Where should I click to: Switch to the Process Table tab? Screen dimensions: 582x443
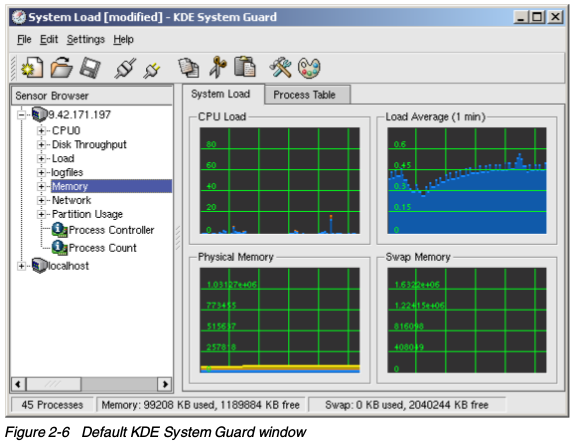308,95
